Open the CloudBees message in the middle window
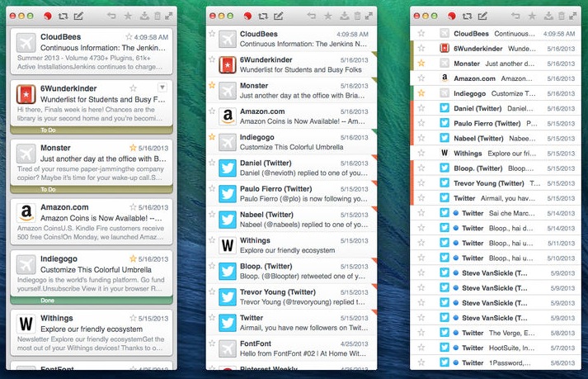The image size is (588, 379). pos(291,39)
